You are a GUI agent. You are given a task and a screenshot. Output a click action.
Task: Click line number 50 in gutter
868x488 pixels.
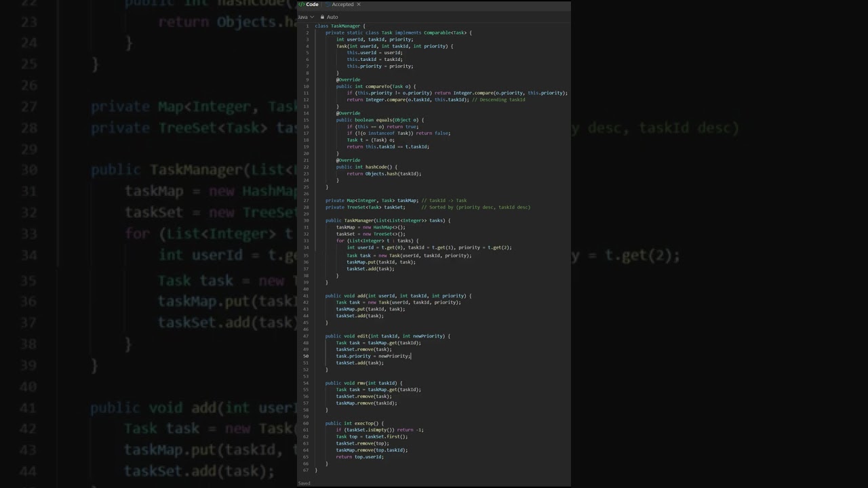306,356
